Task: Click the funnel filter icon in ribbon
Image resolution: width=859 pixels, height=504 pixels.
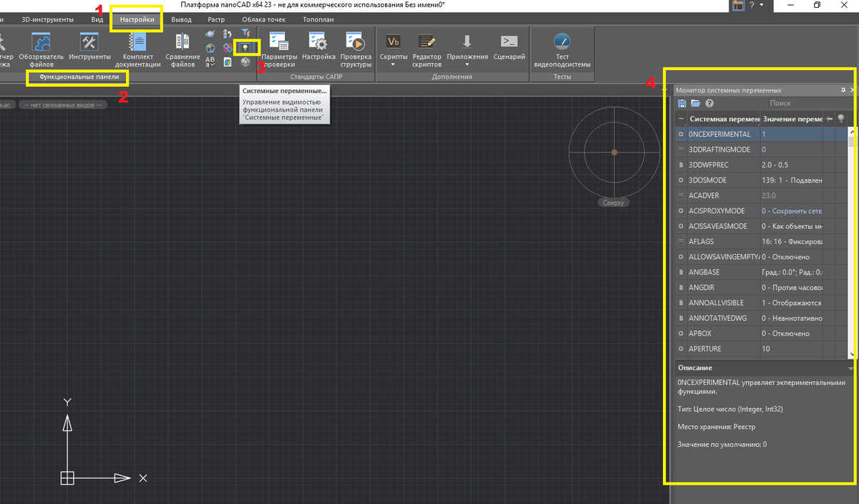Action: point(246,33)
